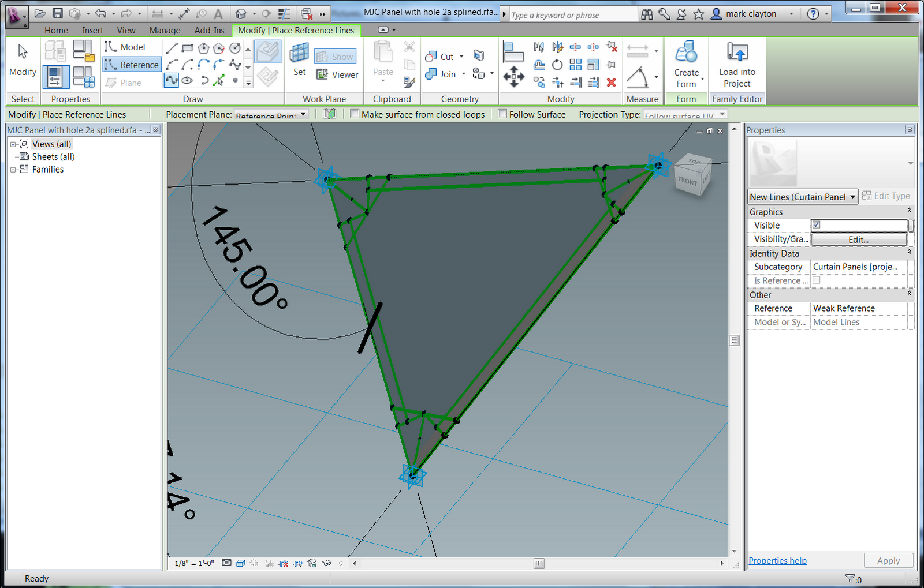Uncheck the Visible property checkbox

pyautogui.click(x=817, y=225)
